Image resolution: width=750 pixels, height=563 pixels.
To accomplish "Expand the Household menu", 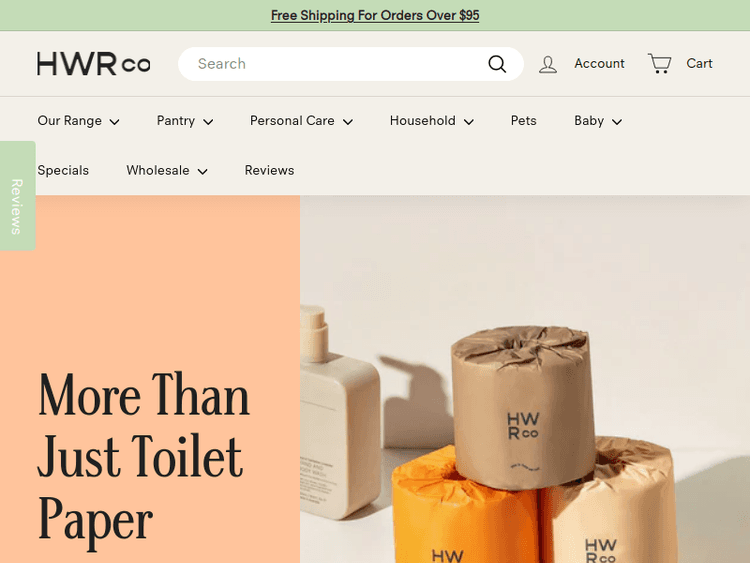I will pos(431,121).
